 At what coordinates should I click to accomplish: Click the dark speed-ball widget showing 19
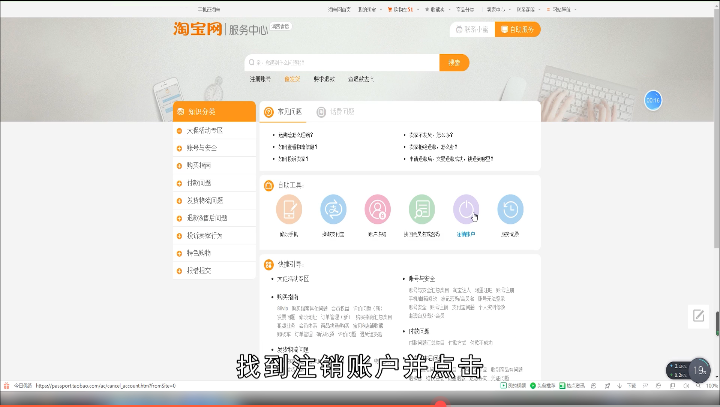tap(699, 370)
